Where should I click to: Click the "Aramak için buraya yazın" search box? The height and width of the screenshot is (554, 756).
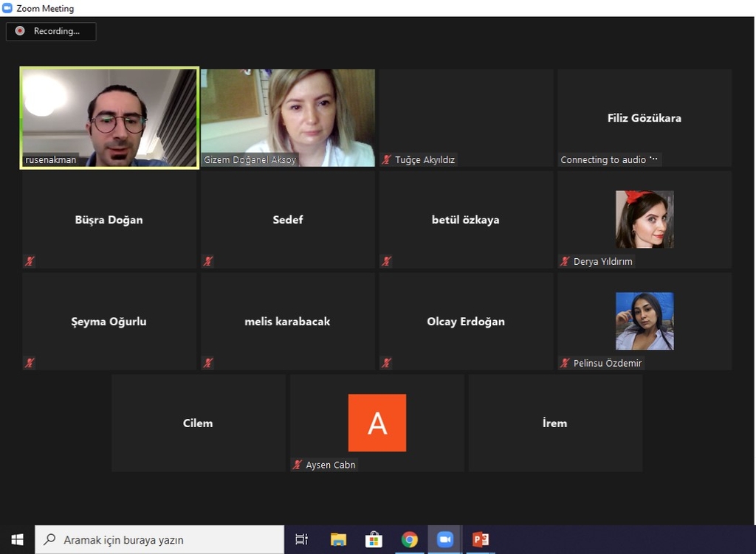click(x=159, y=540)
